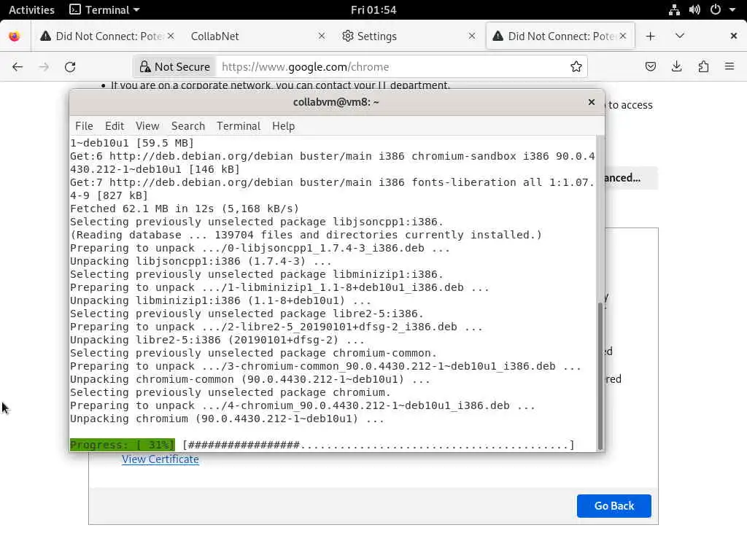Close the active Did Not Connect tab
Viewport: 747px width, 560px height.
(x=623, y=36)
